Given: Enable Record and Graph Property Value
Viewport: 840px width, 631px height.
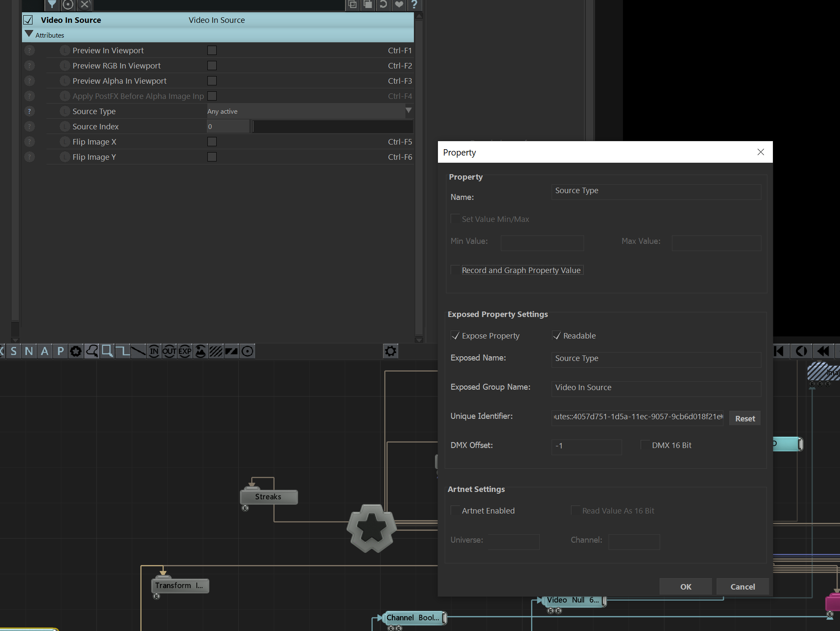Looking at the screenshot, I should (x=455, y=270).
